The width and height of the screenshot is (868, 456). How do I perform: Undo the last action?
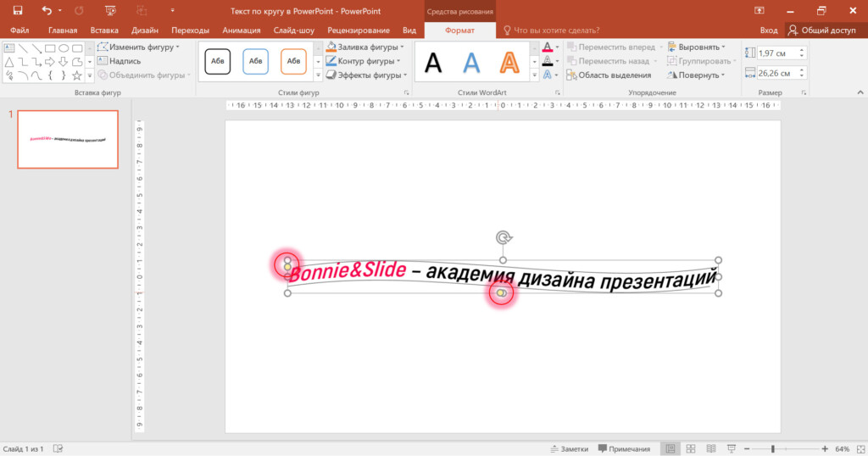pyautogui.click(x=47, y=10)
